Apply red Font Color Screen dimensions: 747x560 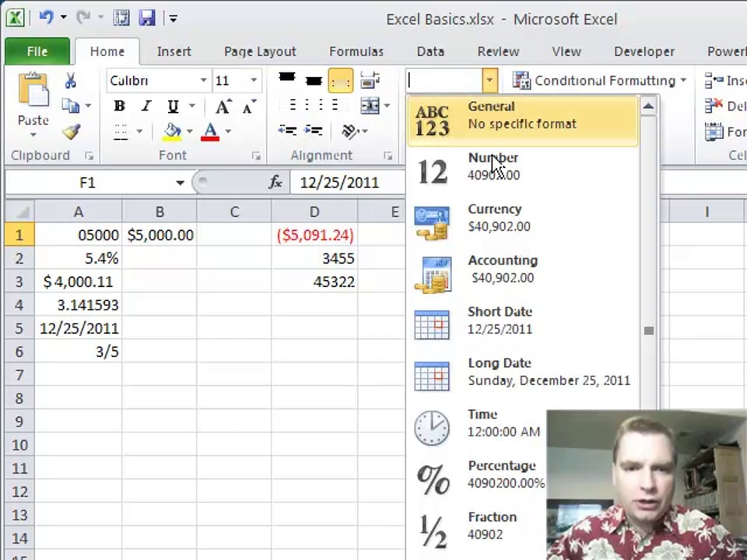210,131
